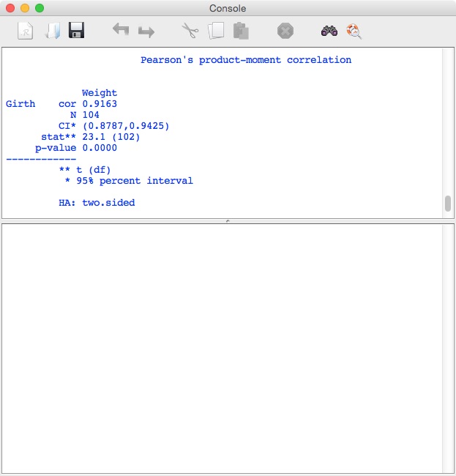Click the "Weight" column header text
Image resolution: width=456 pixels, height=476 pixels.
(x=100, y=92)
